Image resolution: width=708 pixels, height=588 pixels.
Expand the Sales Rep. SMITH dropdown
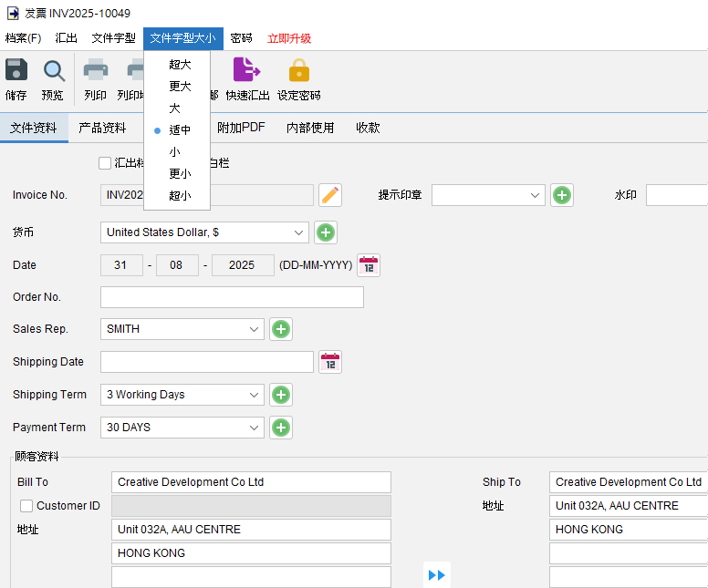(254, 329)
